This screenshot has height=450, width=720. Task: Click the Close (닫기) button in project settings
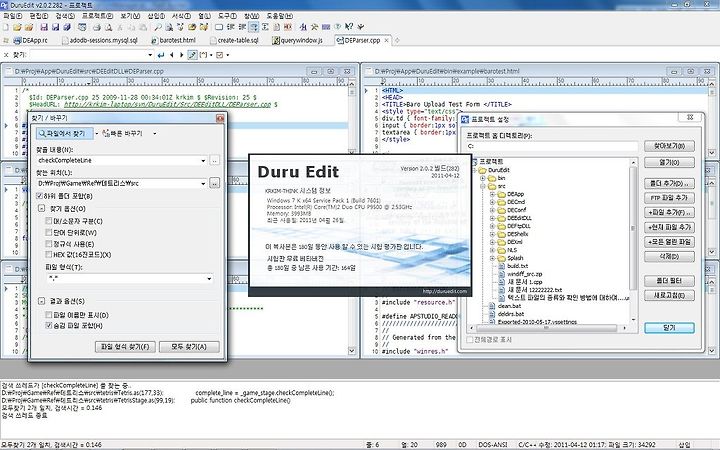point(669,328)
